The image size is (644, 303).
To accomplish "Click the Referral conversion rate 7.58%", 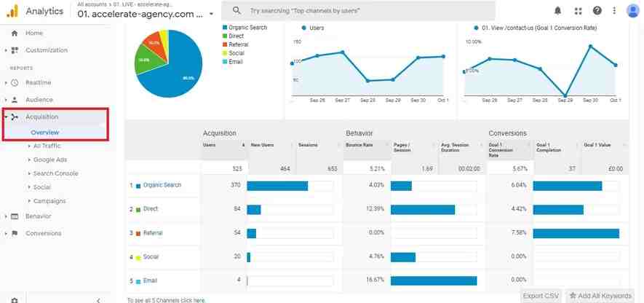I will [519, 233].
